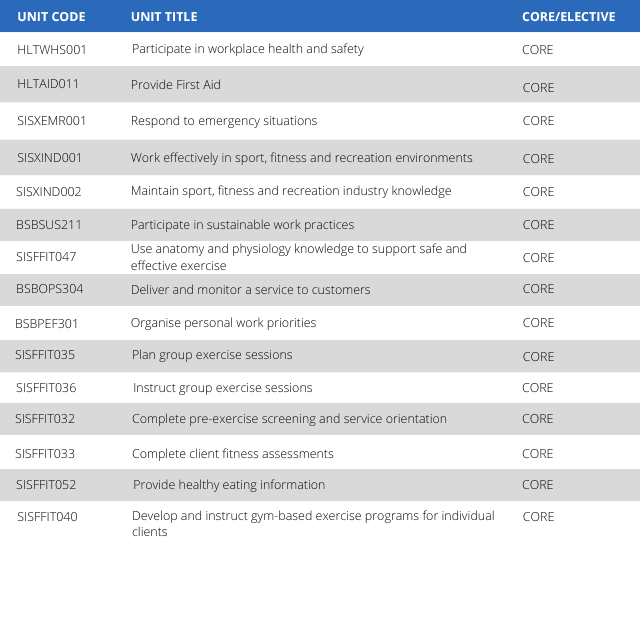This screenshot has height=640, width=640.
Task: Click the UNIT CODE column header
Action: pos(51,17)
